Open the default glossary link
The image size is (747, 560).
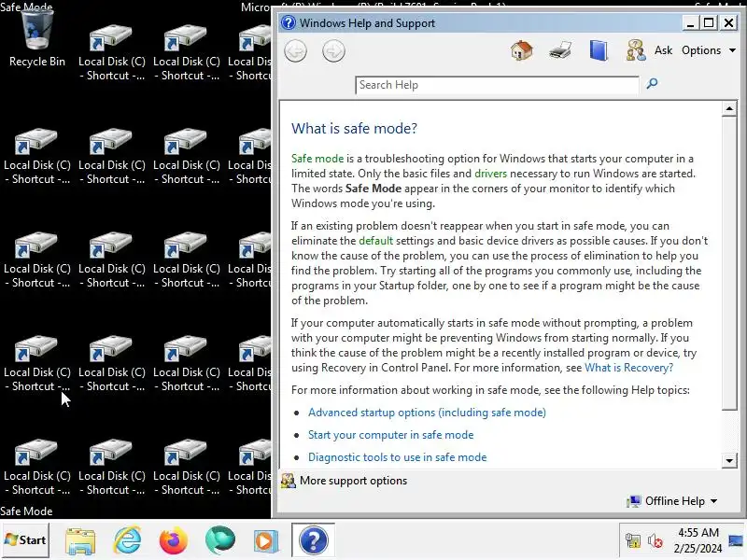[376, 241]
